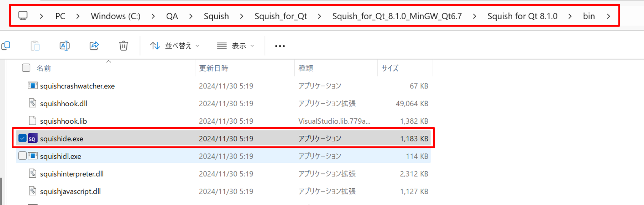The image size is (644, 205).
Task: Click the monitor icon in address bar
Action: pyautogui.click(x=23, y=16)
